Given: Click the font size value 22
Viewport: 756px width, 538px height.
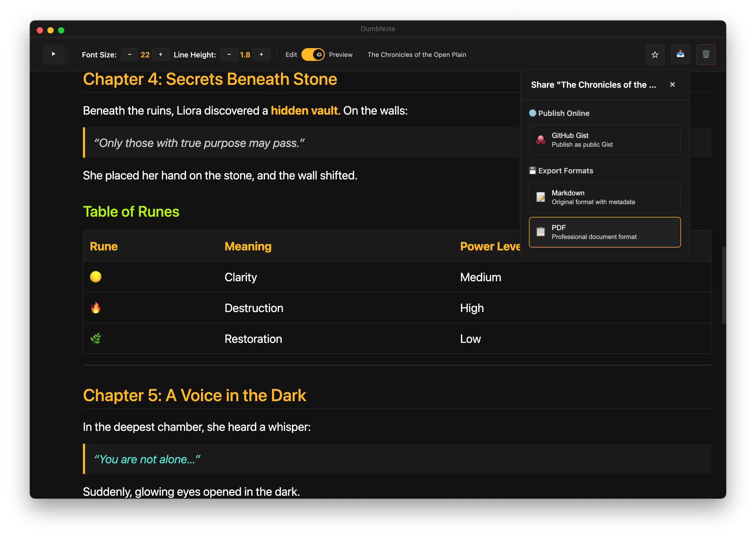Looking at the screenshot, I should (145, 55).
